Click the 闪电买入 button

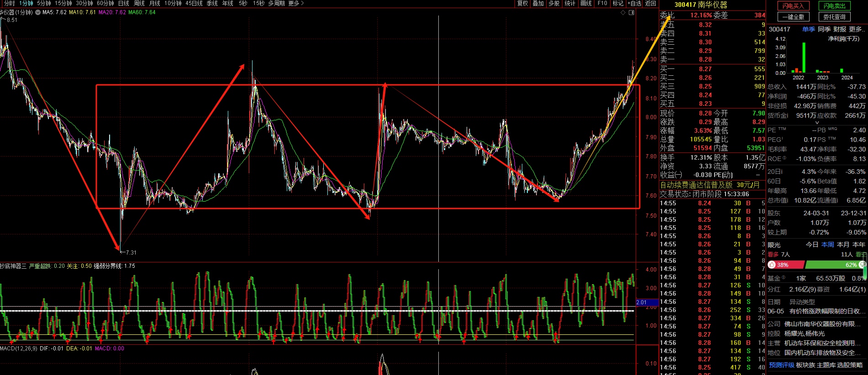pyautogui.click(x=793, y=6)
